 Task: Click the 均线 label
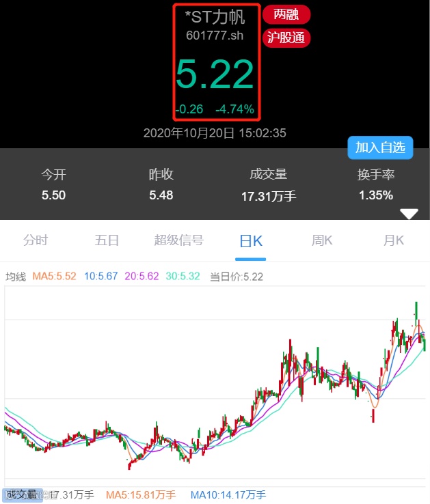point(16,277)
